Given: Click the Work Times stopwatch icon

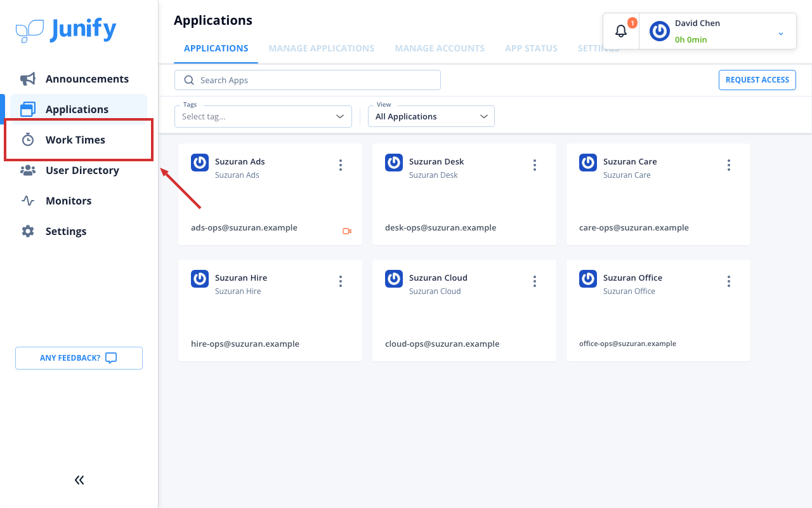Looking at the screenshot, I should click(28, 140).
